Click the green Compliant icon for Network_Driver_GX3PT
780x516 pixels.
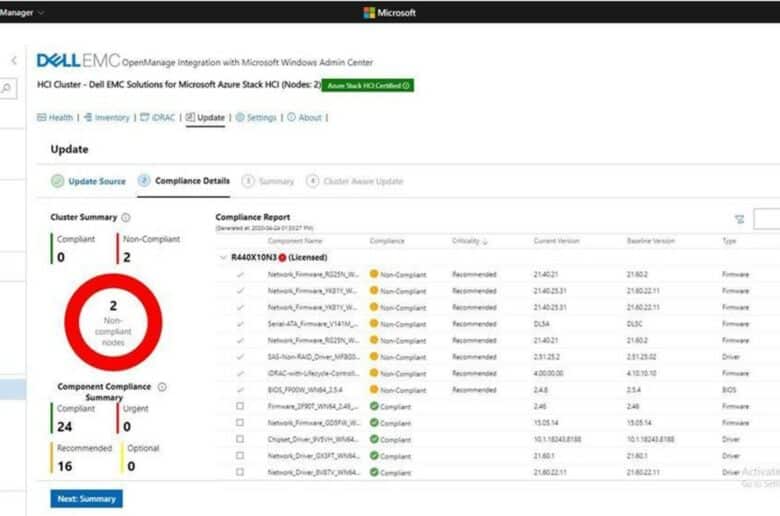(x=374, y=455)
